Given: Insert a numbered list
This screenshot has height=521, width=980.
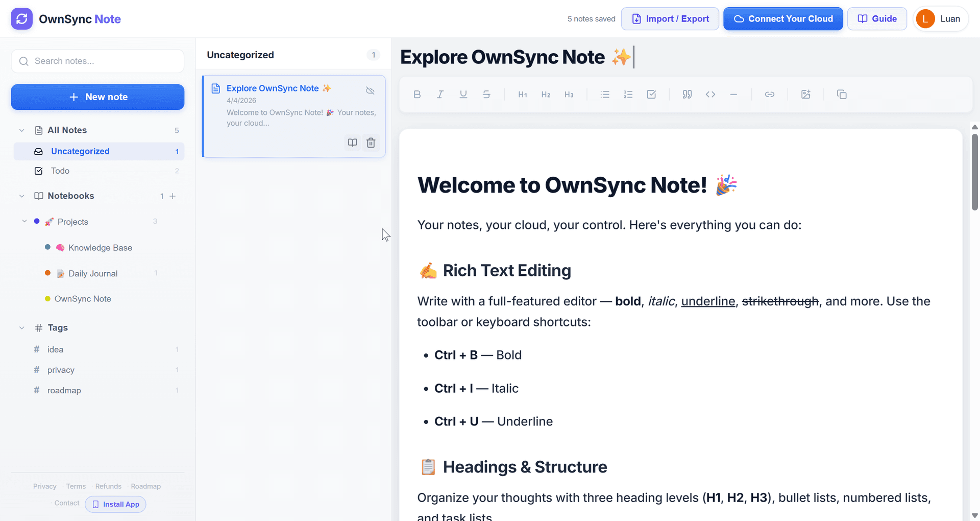Looking at the screenshot, I should tap(628, 94).
